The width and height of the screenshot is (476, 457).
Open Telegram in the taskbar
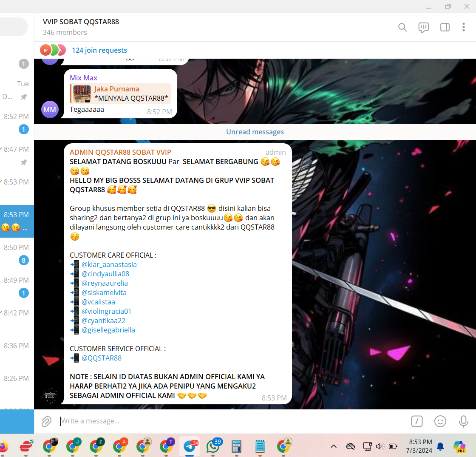tap(190, 446)
